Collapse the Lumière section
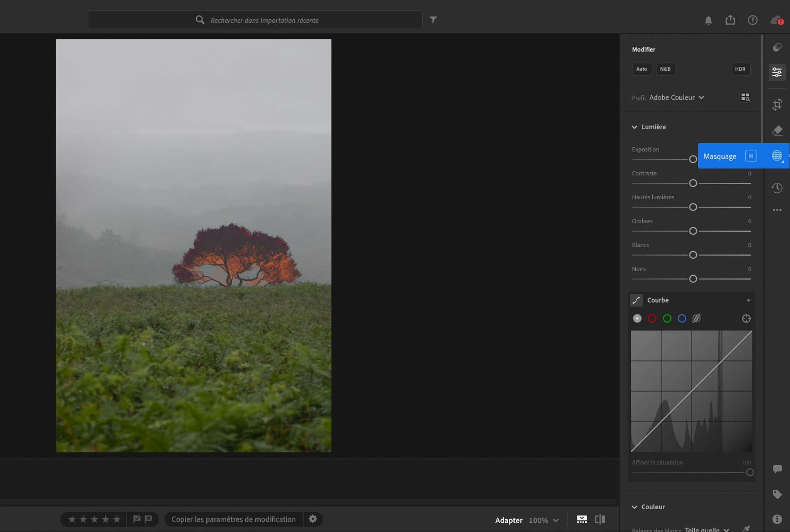 tap(635, 127)
